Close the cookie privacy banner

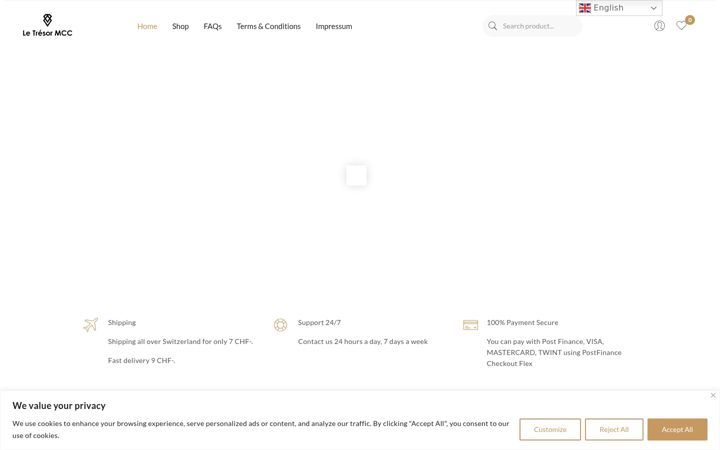click(713, 395)
